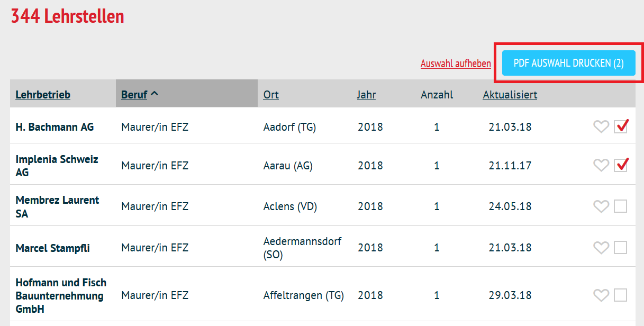Open the Marcel Stampfli apprenticeship entry

52,248
